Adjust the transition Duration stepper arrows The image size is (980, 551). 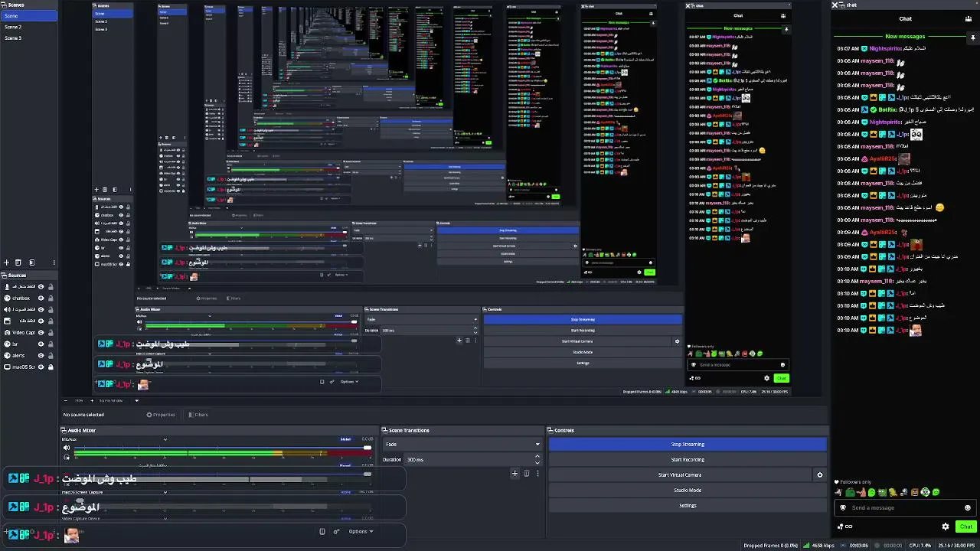click(x=537, y=459)
